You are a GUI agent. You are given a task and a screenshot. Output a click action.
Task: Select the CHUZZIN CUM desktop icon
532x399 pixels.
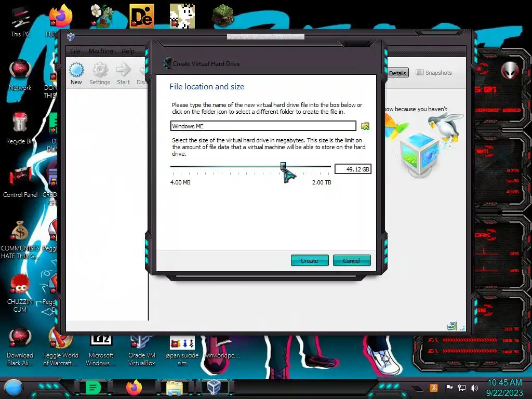pyautogui.click(x=20, y=293)
